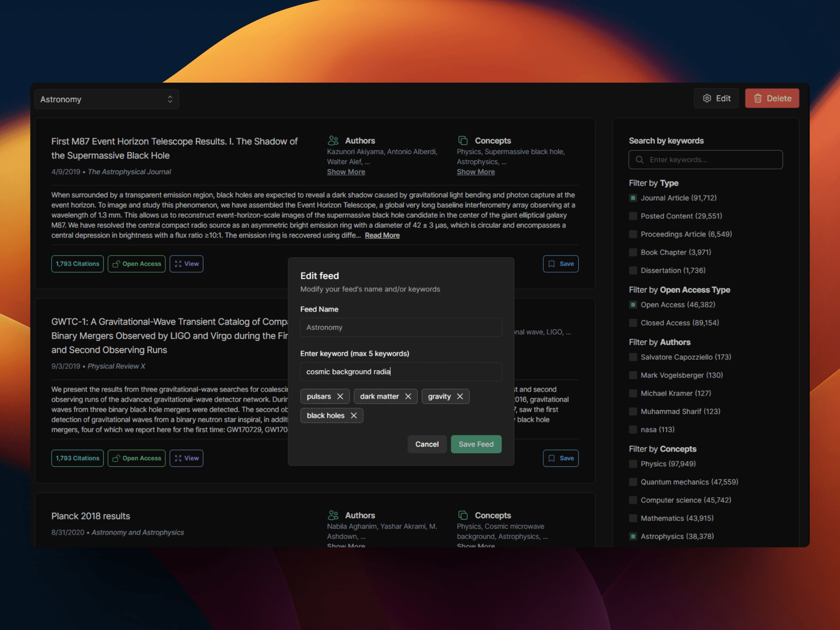
Task: Check the Physics concept filter
Action: pyautogui.click(x=633, y=464)
